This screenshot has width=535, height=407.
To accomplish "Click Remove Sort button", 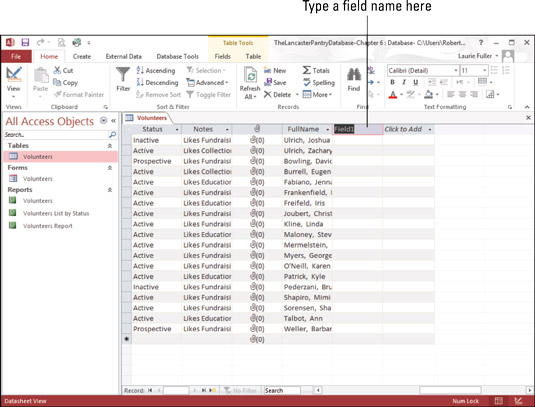I will tap(159, 95).
